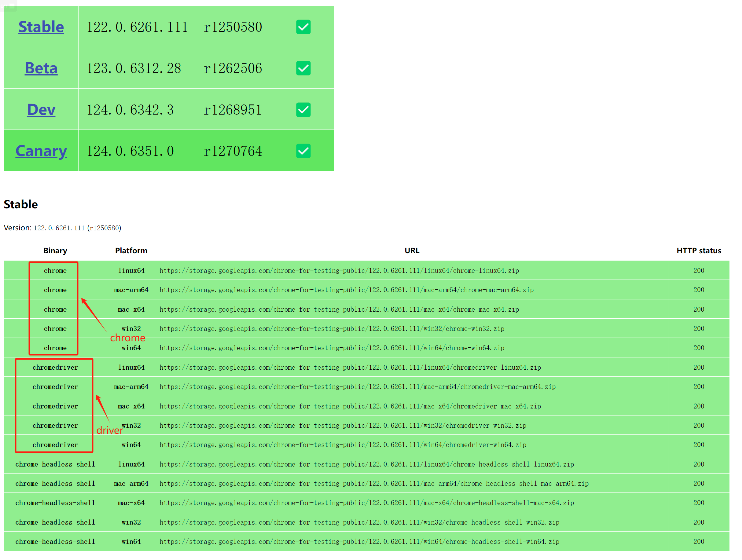Screen dimensions: 742x560
Task: Click the chromedriver binary cell for linux64
Action: click(55, 368)
